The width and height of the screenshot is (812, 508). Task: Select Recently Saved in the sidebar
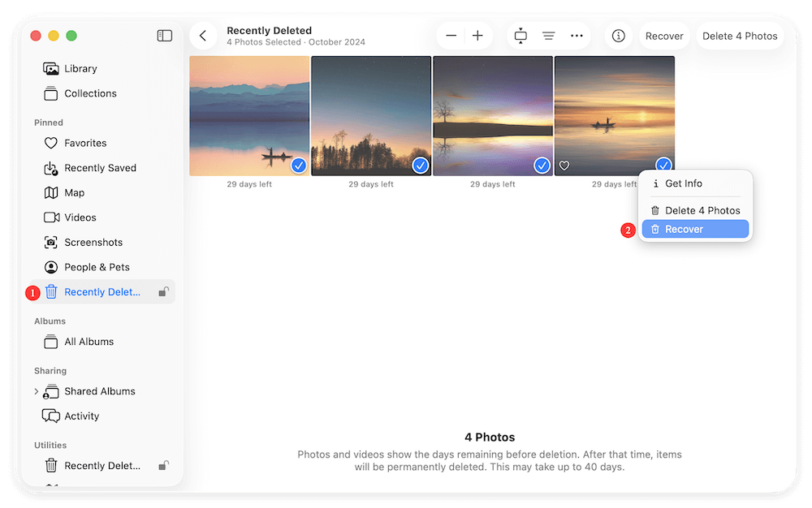point(97,168)
